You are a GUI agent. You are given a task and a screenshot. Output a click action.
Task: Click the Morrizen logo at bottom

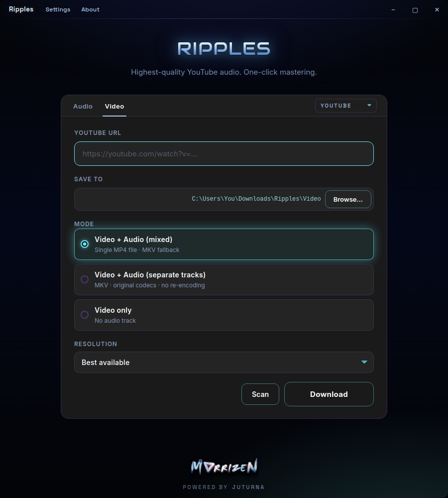224,466
